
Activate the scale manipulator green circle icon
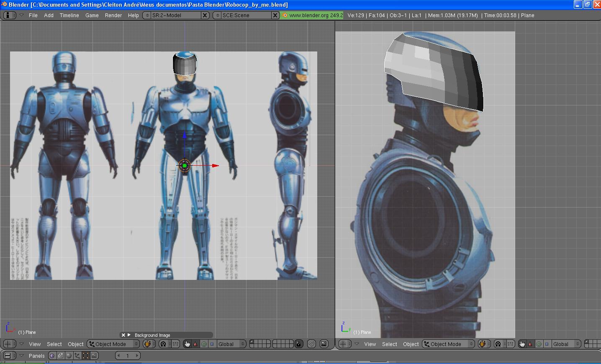(x=205, y=344)
